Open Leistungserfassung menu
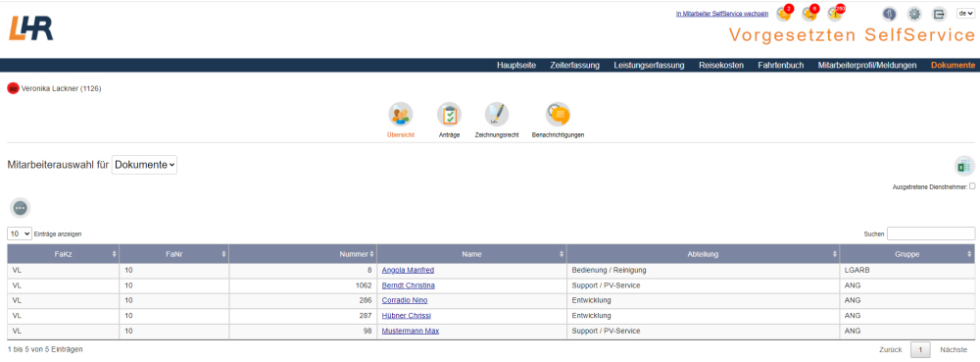Image resolution: width=980 pixels, height=362 pixels. (x=649, y=65)
